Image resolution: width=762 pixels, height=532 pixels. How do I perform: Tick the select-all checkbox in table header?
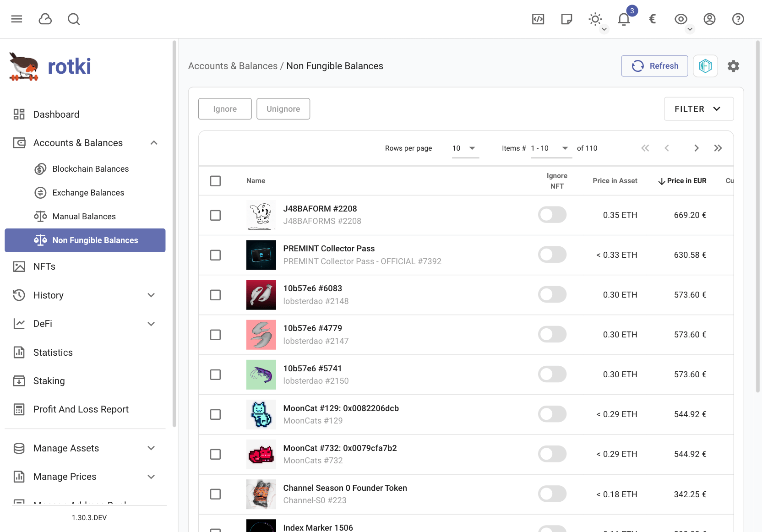tap(215, 181)
